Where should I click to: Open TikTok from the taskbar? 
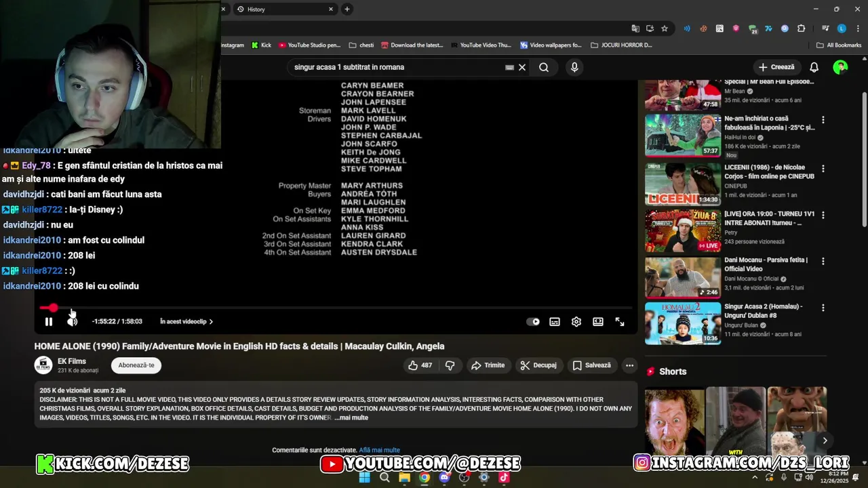click(x=504, y=477)
